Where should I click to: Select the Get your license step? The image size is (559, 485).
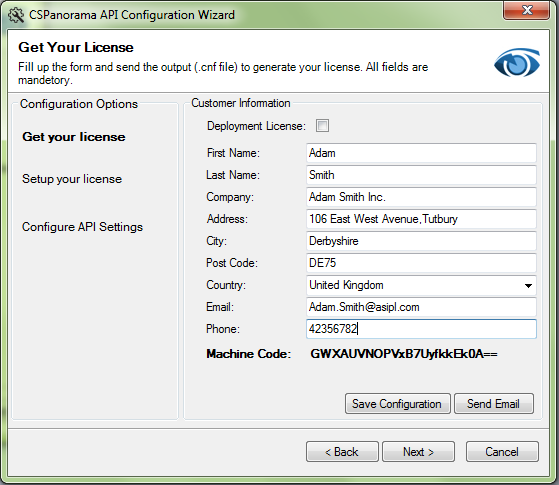(74, 137)
